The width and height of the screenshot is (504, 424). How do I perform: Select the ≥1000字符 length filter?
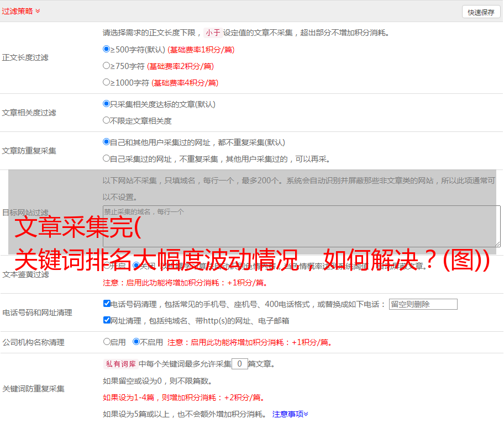click(107, 82)
